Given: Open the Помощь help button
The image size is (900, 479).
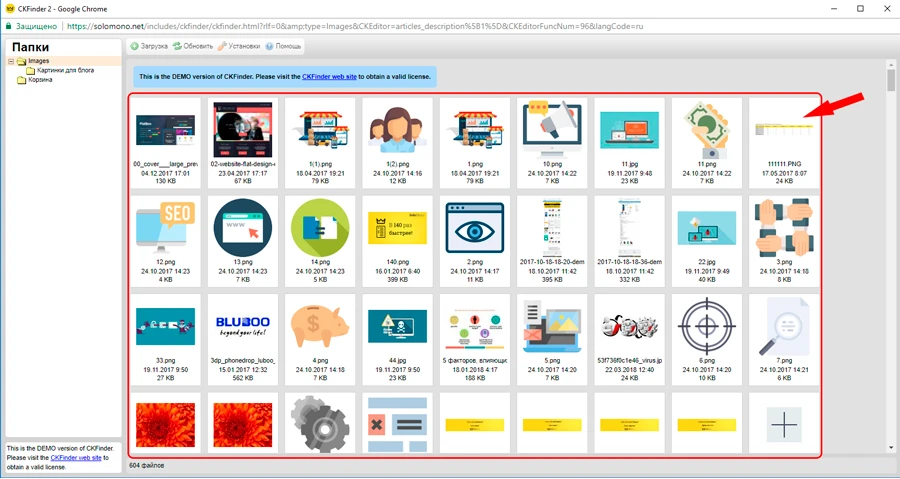Looking at the screenshot, I should tap(283, 46).
